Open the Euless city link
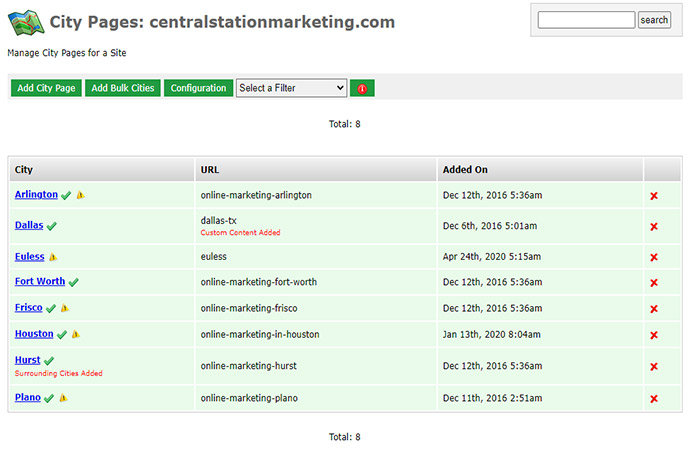 click(x=29, y=256)
